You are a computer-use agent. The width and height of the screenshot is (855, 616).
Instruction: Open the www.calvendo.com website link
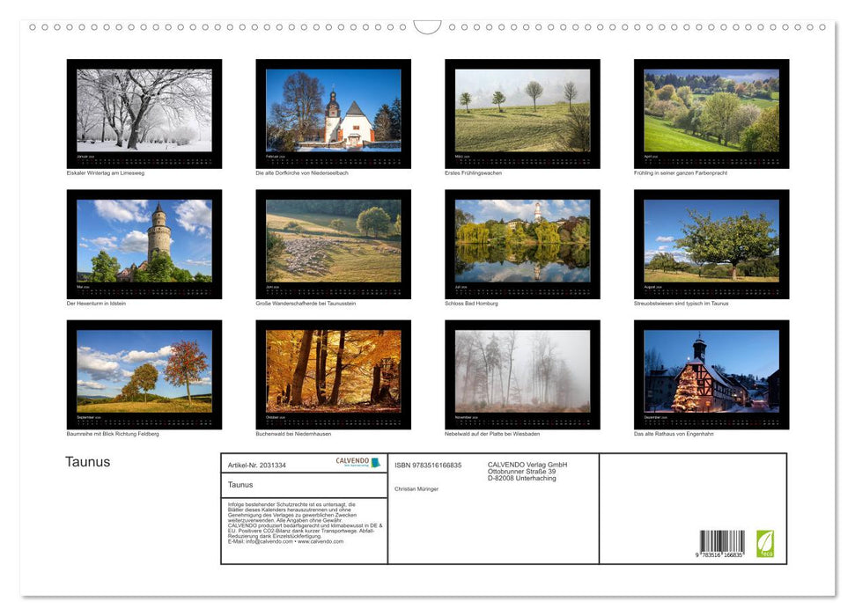click(320, 542)
